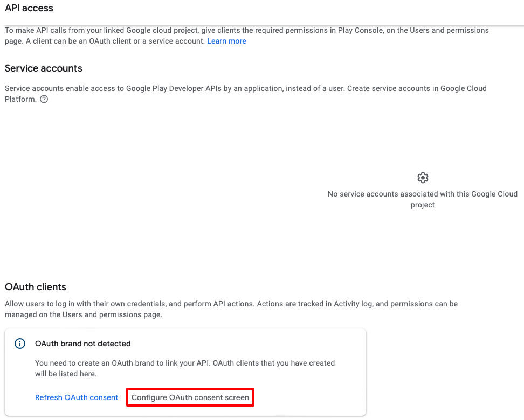This screenshot has width=524, height=420.
Task: Open the help tooltip next to Platform text
Action: [x=44, y=99]
